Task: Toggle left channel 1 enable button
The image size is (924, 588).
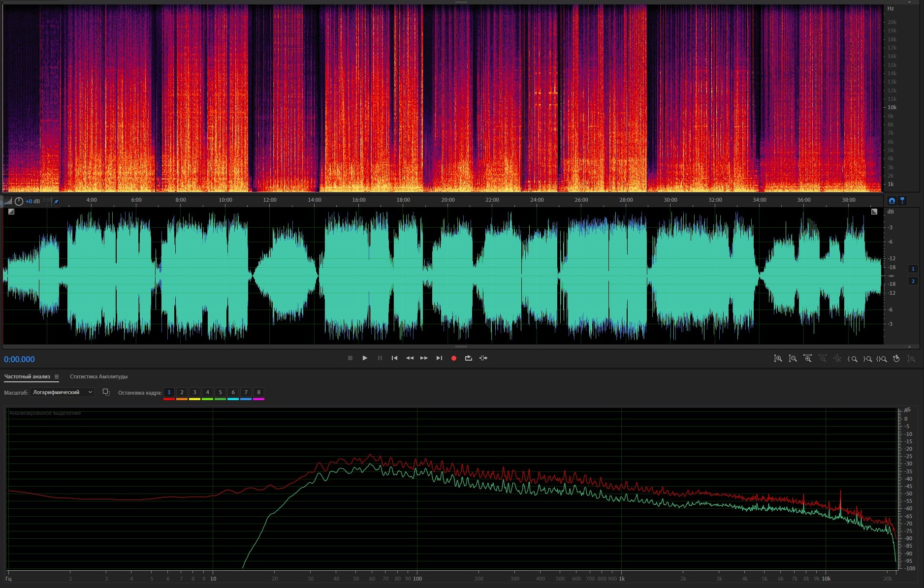Action: coord(913,269)
